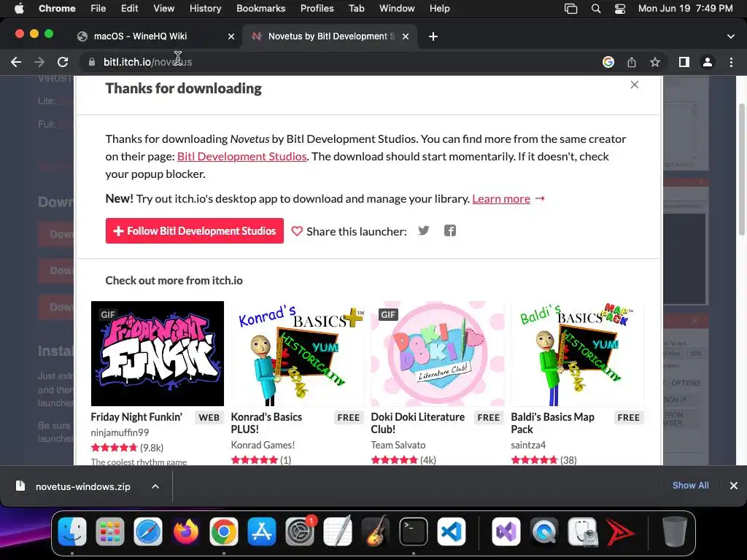Image resolution: width=747 pixels, height=560 pixels.
Task: Click the WEB tag on Friday Night Funkin'
Action: (209, 418)
